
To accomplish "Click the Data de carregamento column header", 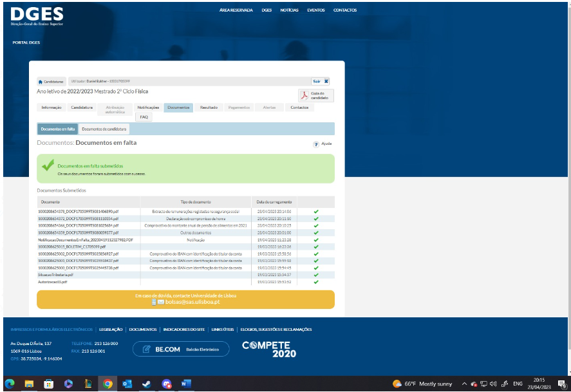I will [x=274, y=202].
